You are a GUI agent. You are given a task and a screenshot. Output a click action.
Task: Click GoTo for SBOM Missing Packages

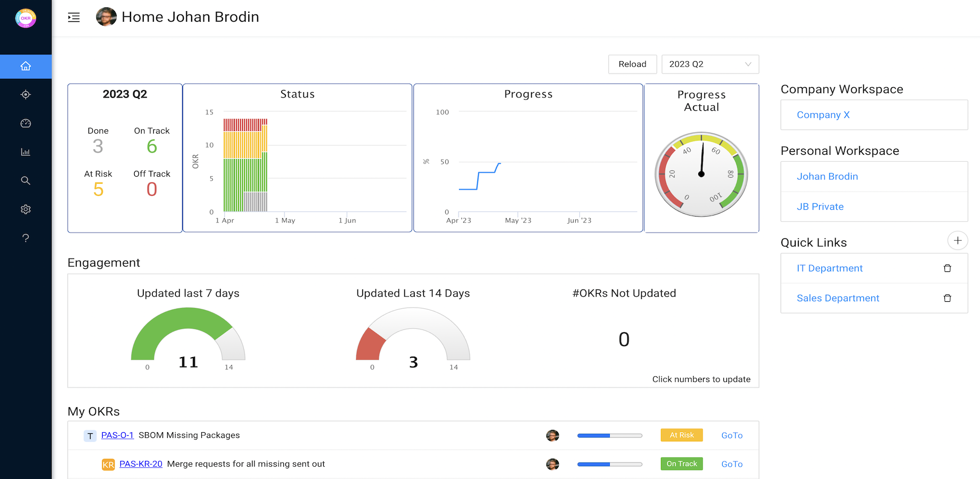731,435
